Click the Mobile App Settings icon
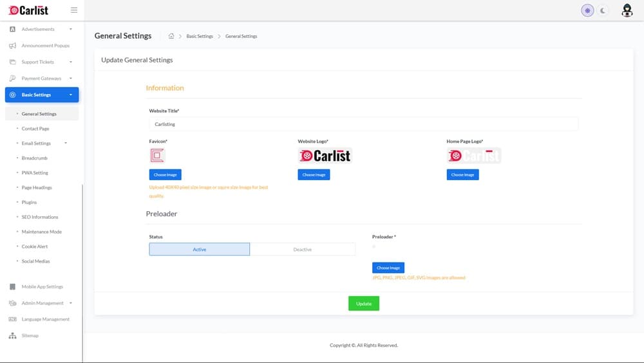The image size is (644, 363). 12,287
